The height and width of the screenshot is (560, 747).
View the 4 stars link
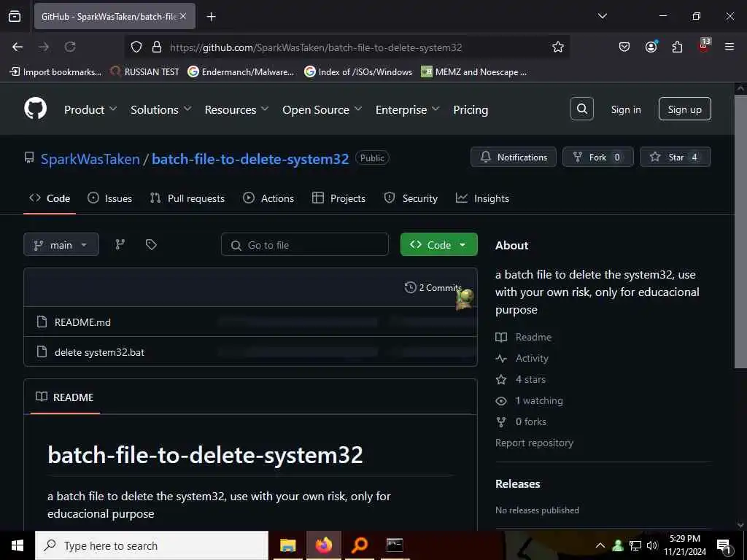pos(530,379)
